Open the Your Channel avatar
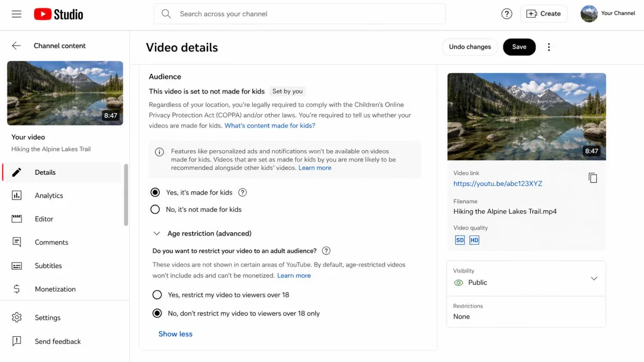This screenshot has height=362, width=644. tap(589, 14)
